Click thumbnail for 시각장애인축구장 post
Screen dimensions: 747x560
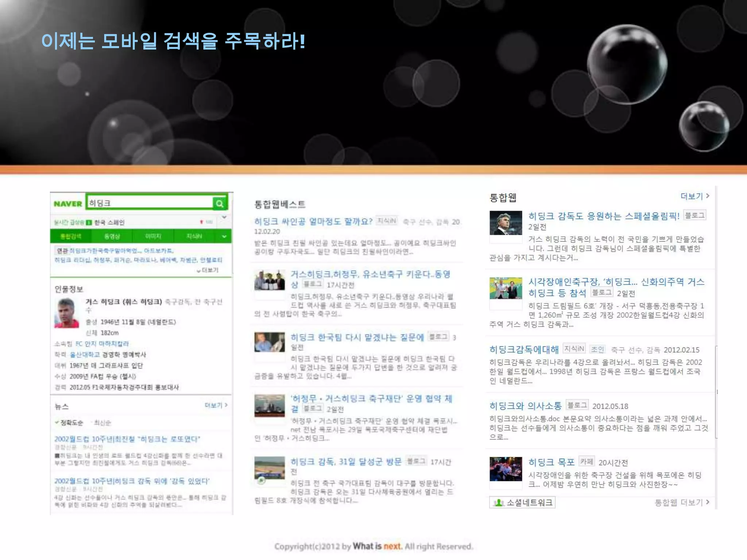click(x=506, y=288)
